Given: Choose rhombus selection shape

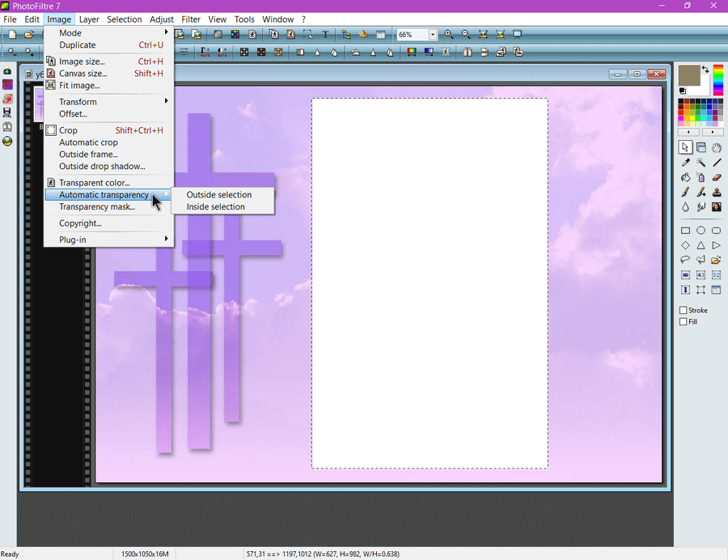Looking at the screenshot, I should pos(685,245).
